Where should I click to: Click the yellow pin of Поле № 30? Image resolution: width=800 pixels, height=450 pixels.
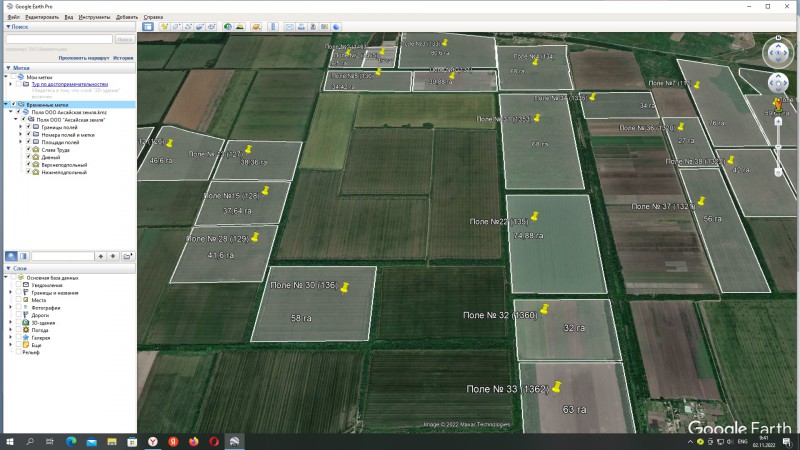345,287
